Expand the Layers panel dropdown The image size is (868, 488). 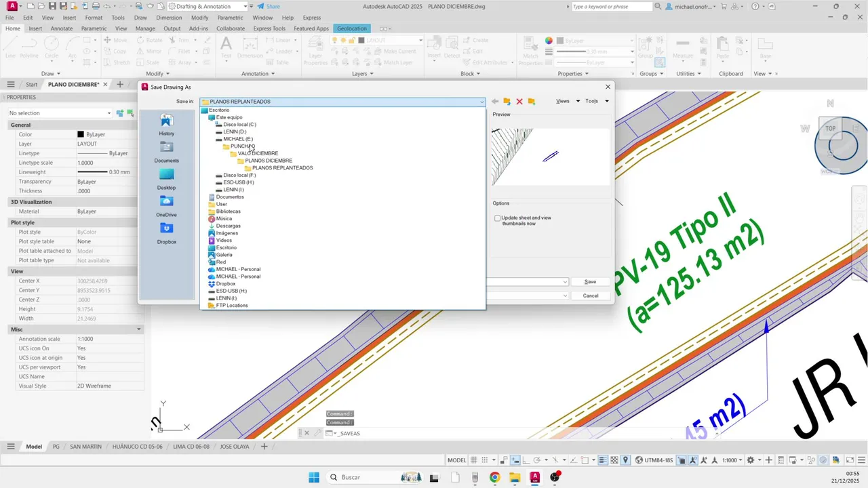click(363, 74)
